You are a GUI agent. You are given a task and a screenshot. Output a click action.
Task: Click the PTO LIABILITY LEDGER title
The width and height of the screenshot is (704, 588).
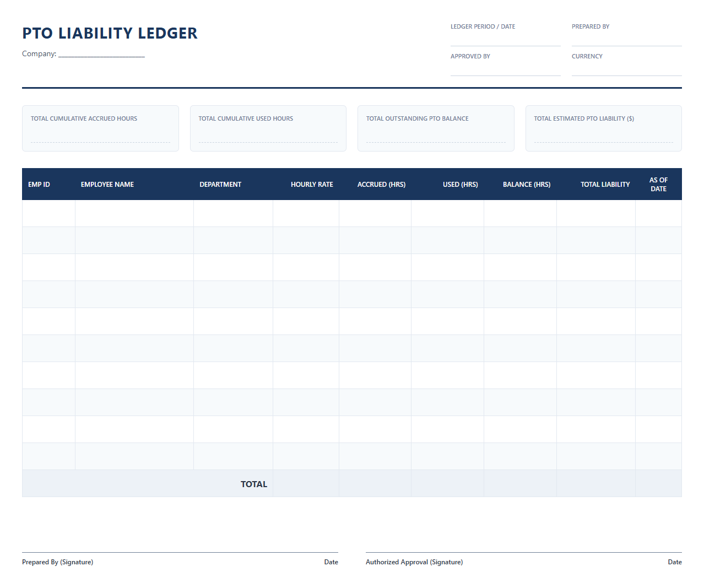(x=110, y=33)
